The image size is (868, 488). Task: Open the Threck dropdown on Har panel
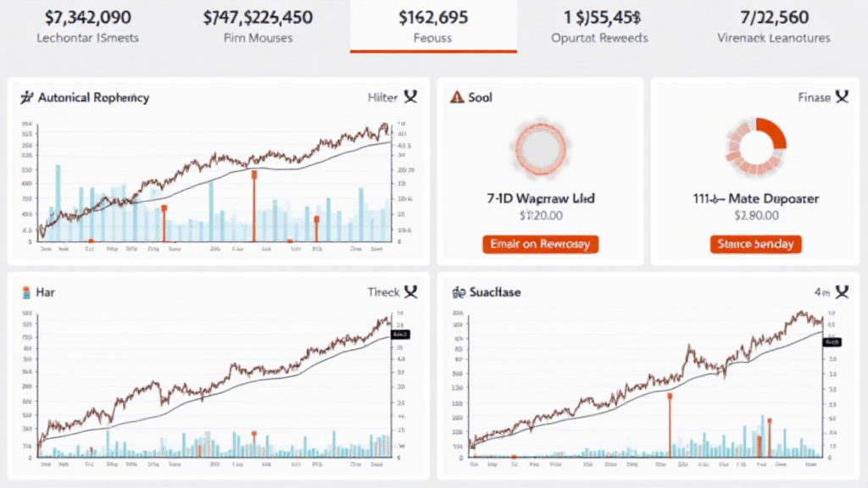(x=383, y=291)
